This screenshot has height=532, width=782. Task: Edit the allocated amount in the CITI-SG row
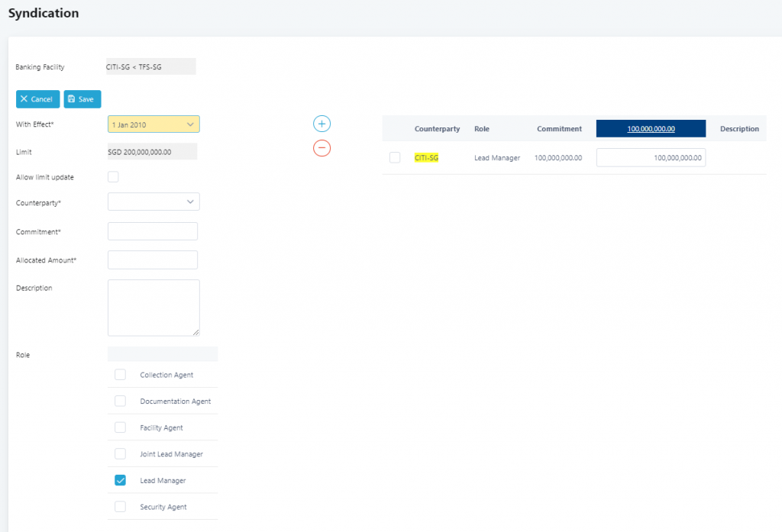pos(651,157)
